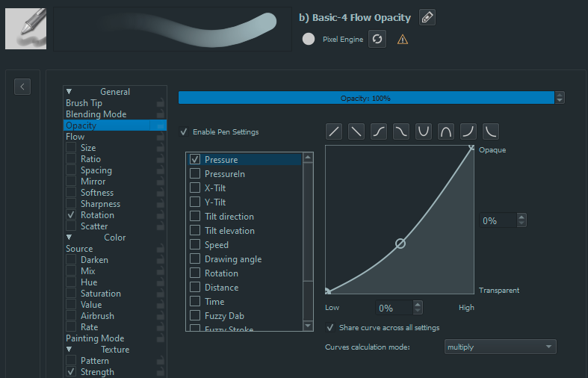Apply the arch-shaped curve preset
Viewport: 588px width, 378px height.
tap(446, 131)
